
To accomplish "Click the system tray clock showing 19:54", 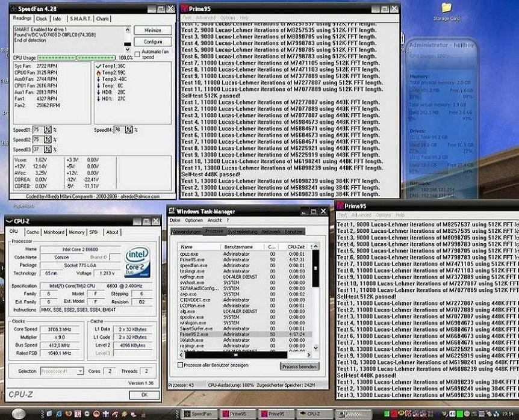I will click(x=508, y=414).
